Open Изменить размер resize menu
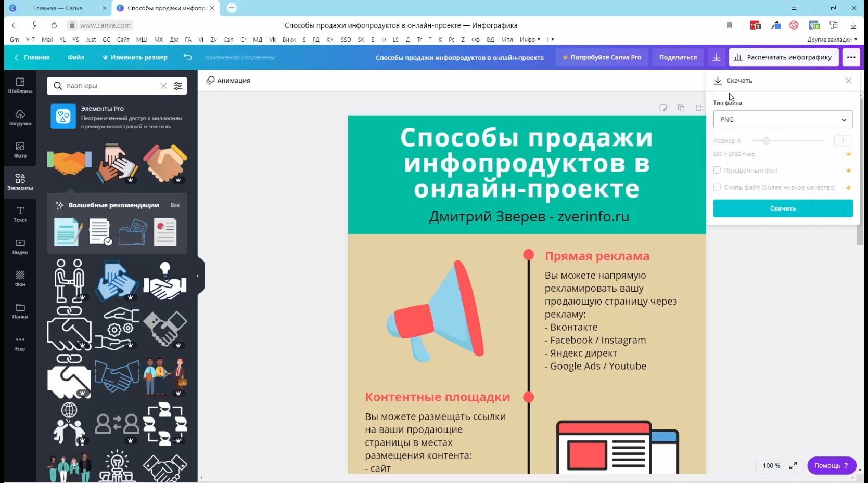Screen dimensions: 868x483 pyautogui.click(x=135, y=57)
